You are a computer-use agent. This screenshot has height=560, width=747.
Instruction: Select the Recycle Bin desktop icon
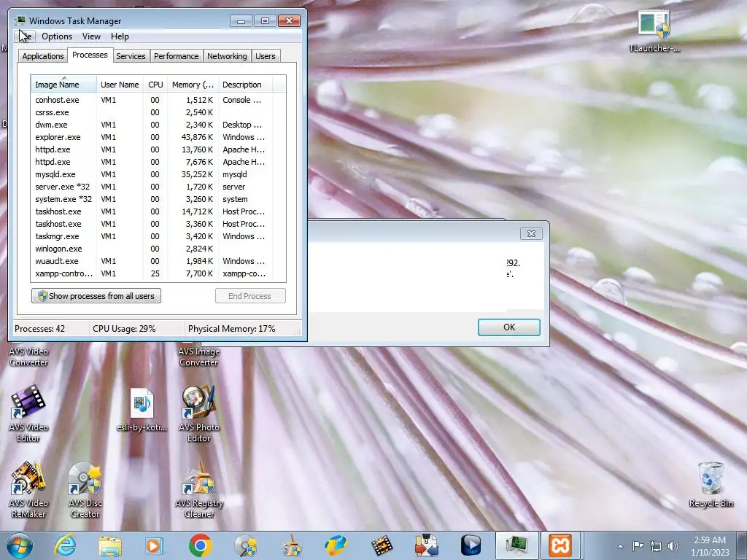pyautogui.click(x=711, y=484)
